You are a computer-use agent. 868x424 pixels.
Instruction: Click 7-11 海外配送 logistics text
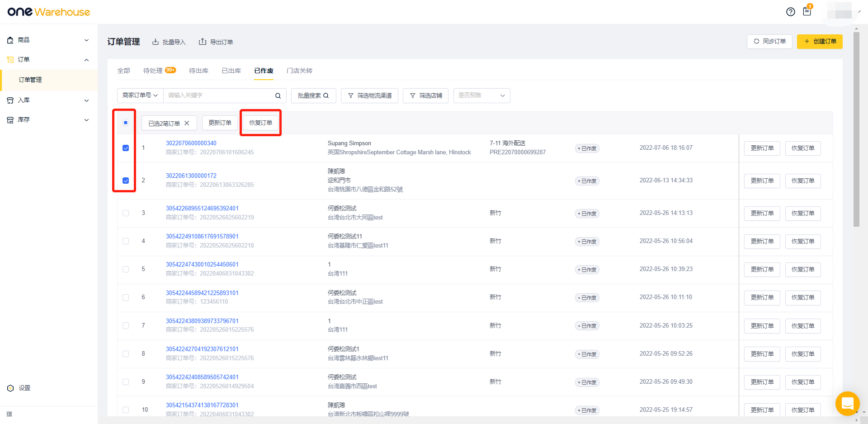tap(508, 143)
